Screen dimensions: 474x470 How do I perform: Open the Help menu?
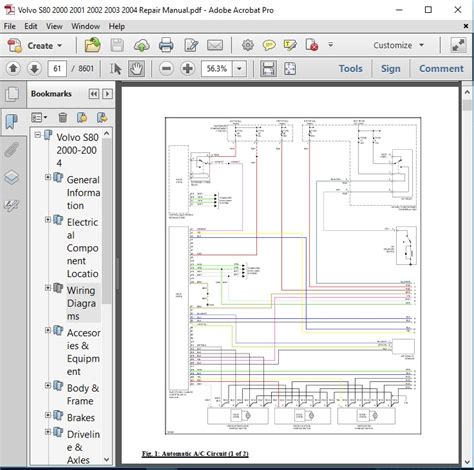[x=117, y=26]
